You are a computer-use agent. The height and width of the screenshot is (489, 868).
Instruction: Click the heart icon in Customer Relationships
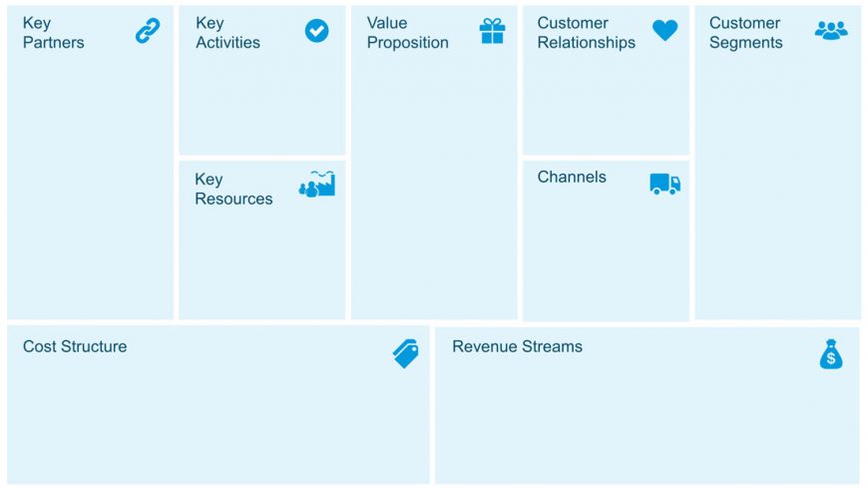[664, 30]
